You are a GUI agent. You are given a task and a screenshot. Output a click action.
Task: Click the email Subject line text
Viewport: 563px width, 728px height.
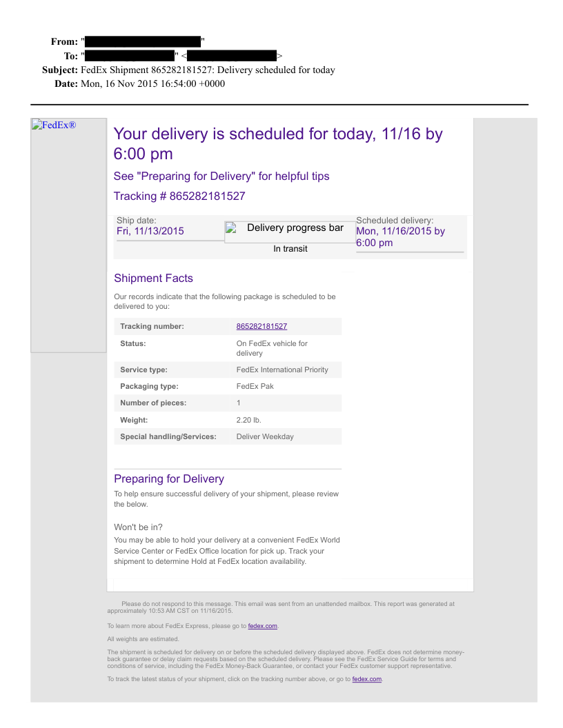(x=208, y=70)
